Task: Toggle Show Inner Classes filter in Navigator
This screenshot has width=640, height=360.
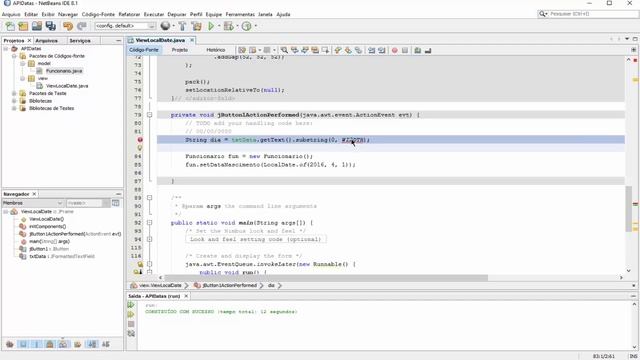Action: pyautogui.click(x=63, y=344)
